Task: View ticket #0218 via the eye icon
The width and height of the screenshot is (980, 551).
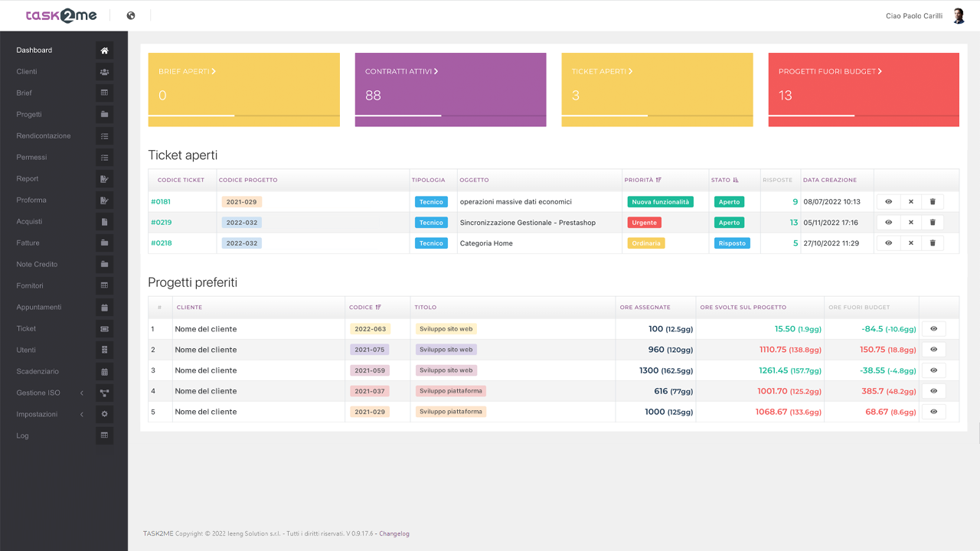Action: point(889,243)
